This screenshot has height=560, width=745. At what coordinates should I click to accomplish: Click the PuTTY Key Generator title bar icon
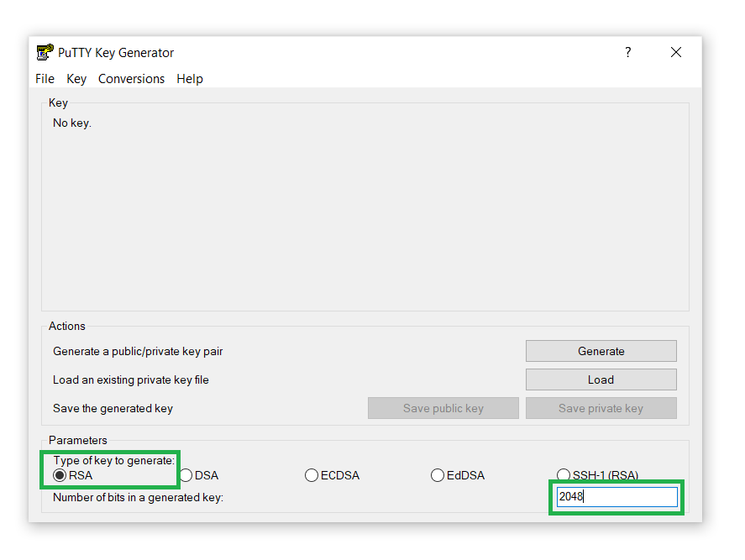45,52
